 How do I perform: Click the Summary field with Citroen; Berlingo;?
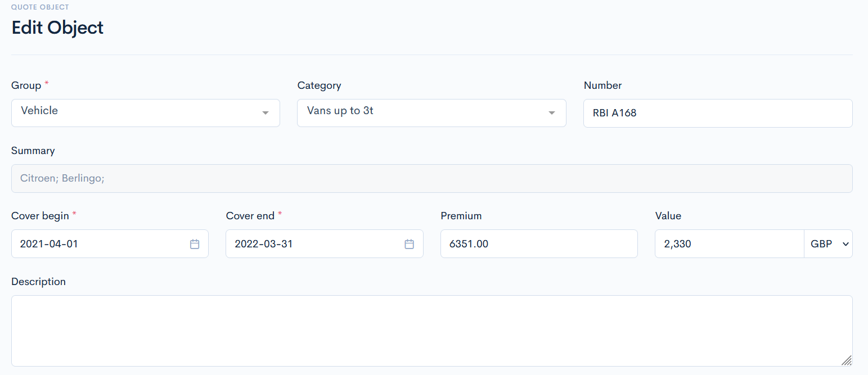tap(431, 179)
